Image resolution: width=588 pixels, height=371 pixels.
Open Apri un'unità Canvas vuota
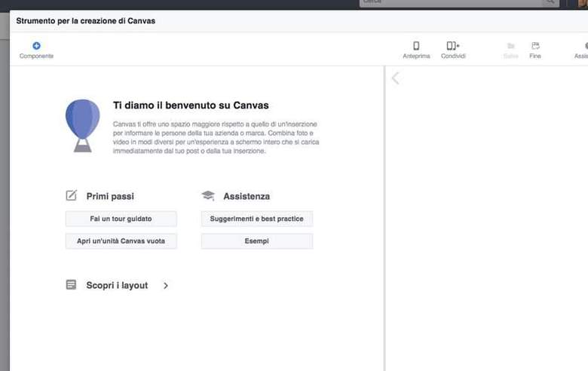(121, 241)
